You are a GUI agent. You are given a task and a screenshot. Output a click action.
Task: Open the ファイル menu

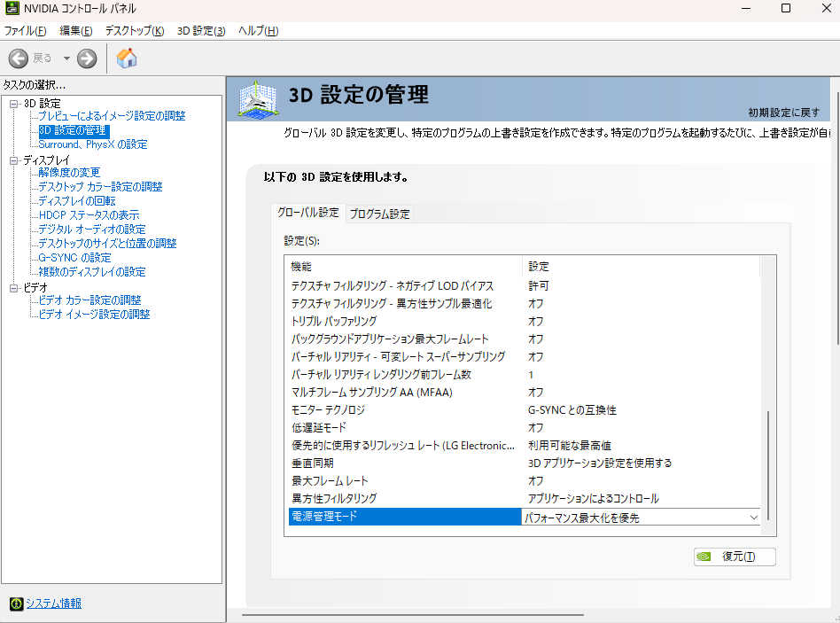[x=25, y=30]
